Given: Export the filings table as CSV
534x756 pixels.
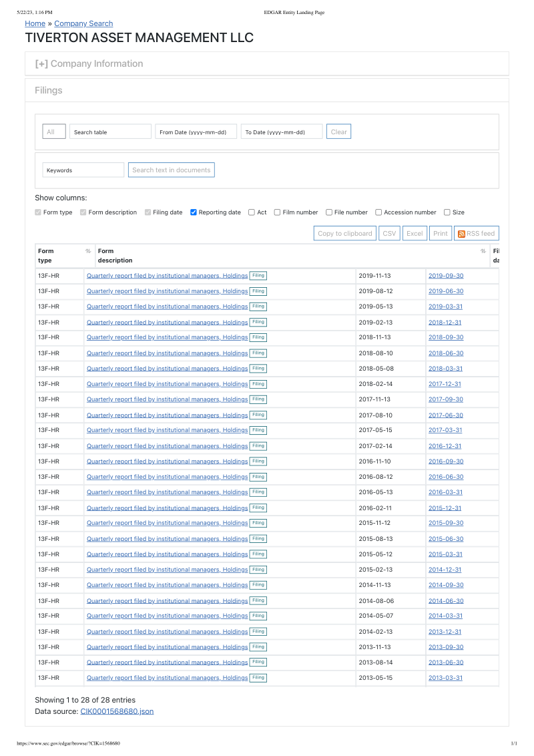Looking at the screenshot, I should [389, 233].
